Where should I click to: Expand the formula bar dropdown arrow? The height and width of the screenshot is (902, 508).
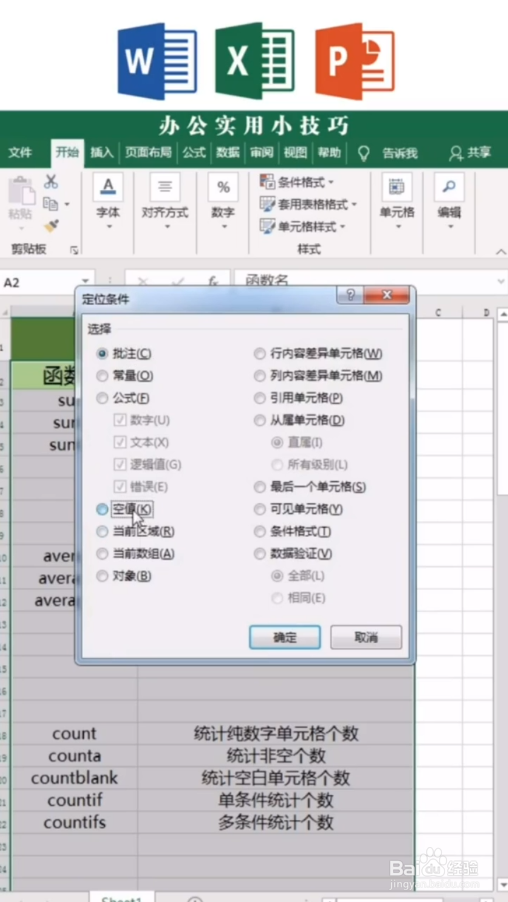(x=500, y=282)
